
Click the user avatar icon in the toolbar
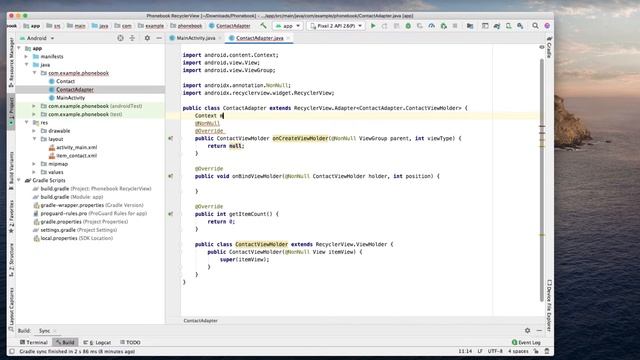click(547, 26)
